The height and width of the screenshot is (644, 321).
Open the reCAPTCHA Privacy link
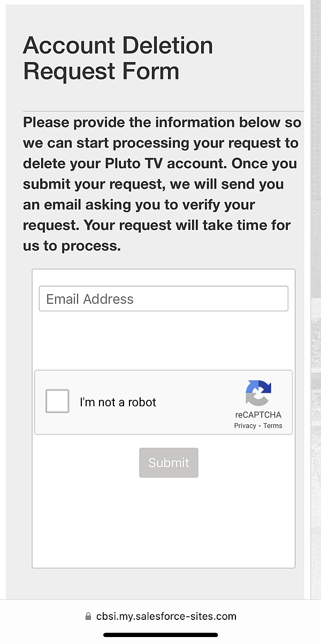(245, 426)
